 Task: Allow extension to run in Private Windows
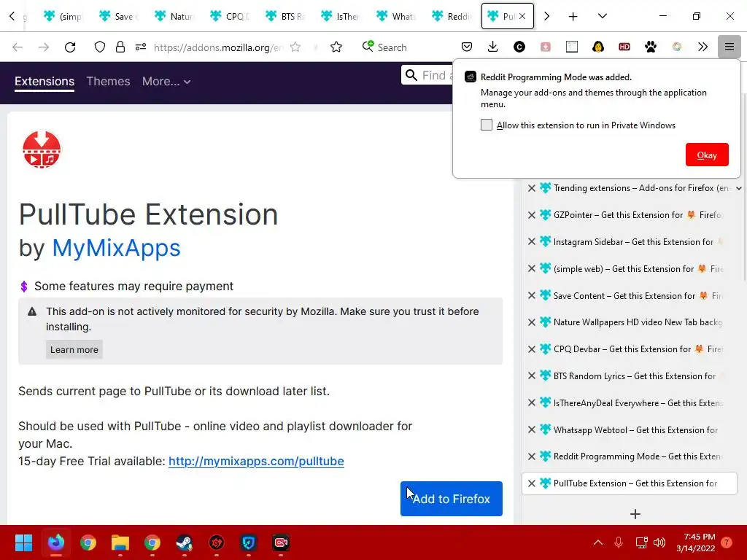(x=487, y=125)
